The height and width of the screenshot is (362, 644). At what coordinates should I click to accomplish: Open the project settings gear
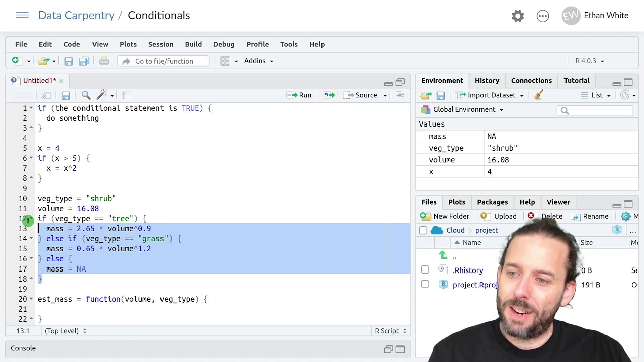tap(518, 16)
